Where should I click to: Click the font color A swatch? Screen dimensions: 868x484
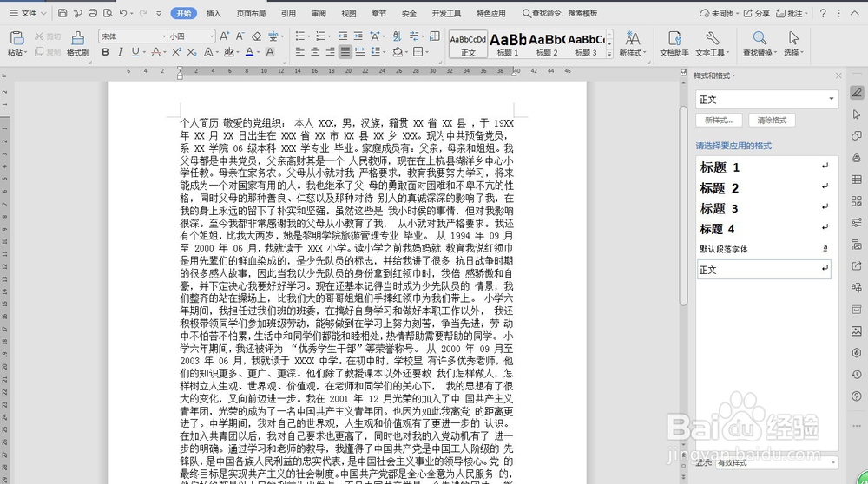250,52
